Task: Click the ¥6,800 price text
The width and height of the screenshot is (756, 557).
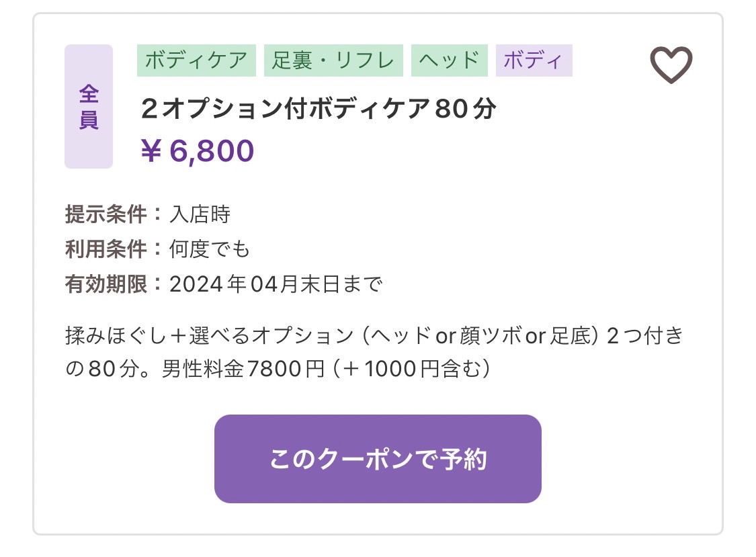Action: tap(198, 151)
